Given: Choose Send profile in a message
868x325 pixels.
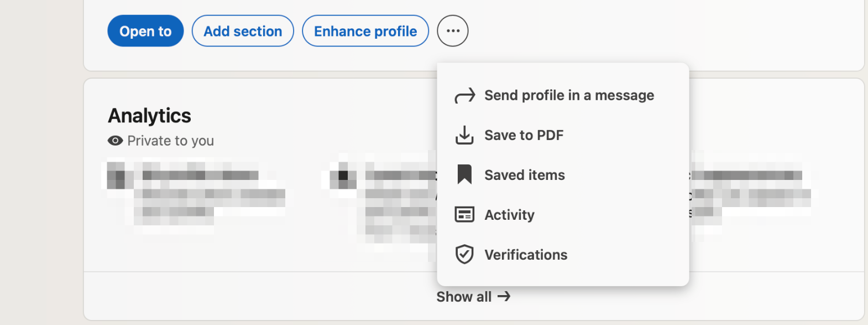Looking at the screenshot, I should pos(568,95).
